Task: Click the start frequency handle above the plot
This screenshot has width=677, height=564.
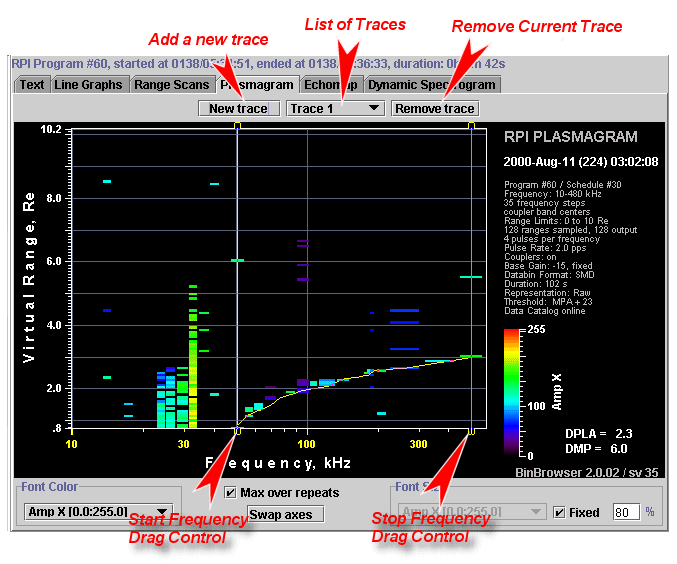Action: click(x=238, y=125)
